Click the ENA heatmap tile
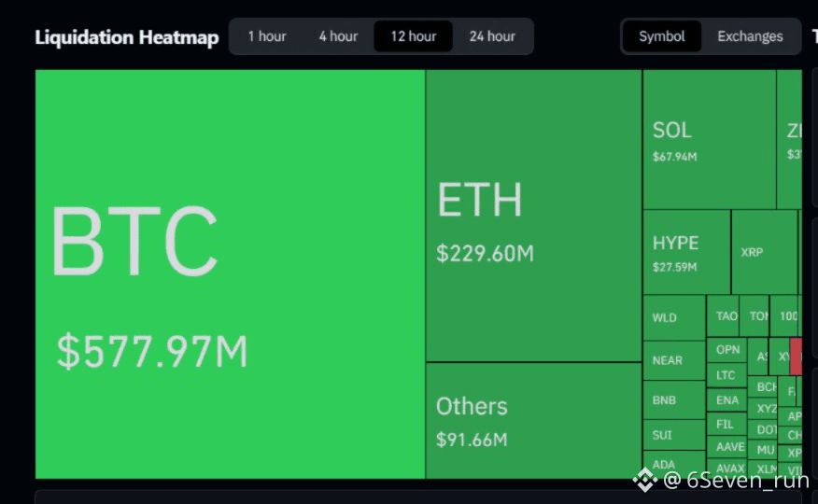Image resolution: width=818 pixels, height=504 pixels. [727, 399]
